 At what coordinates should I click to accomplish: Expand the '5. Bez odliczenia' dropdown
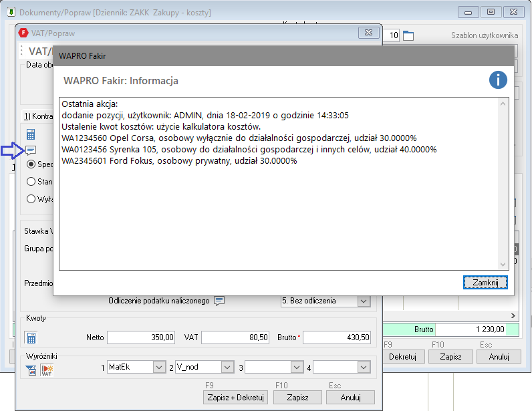point(364,301)
